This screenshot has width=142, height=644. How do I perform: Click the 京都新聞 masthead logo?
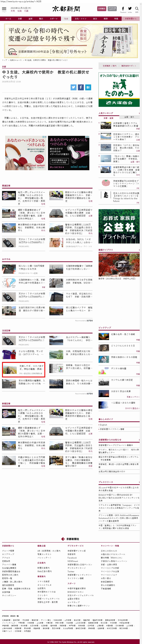[66, 9]
